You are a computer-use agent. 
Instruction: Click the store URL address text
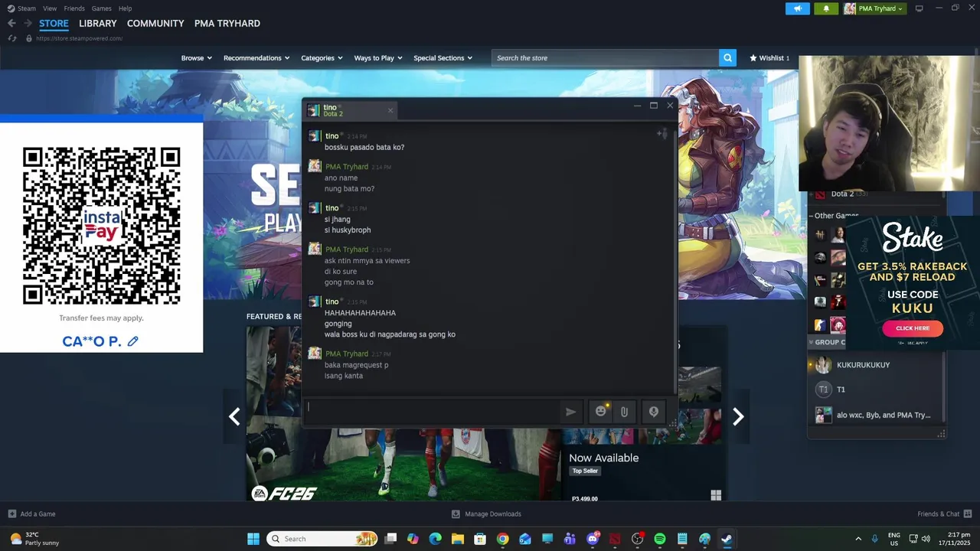click(x=79, y=38)
